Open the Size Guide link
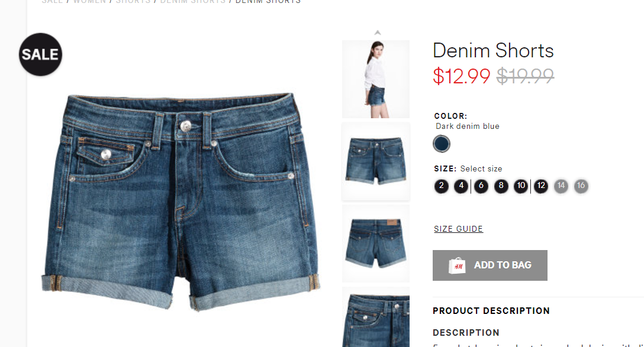The width and height of the screenshot is (644, 347). [458, 229]
